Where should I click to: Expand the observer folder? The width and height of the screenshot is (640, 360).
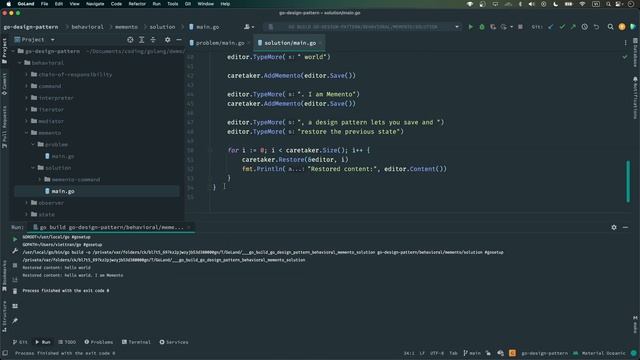pos(27,203)
